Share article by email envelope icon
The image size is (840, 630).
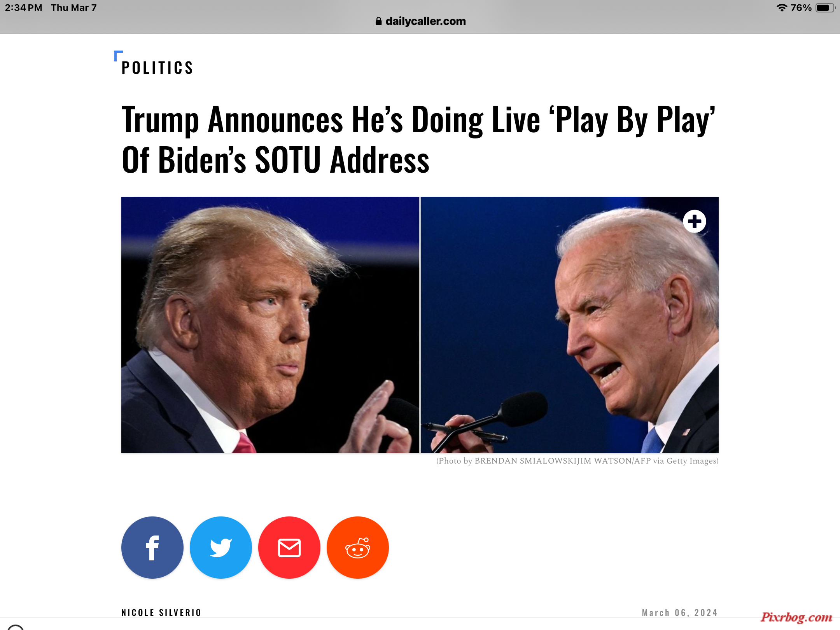click(289, 548)
